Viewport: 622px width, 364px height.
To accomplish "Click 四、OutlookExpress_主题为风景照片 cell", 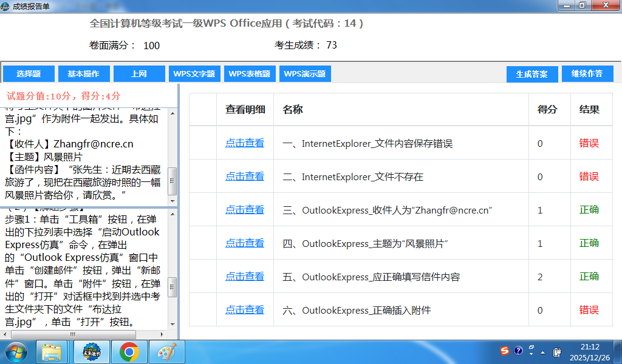I will tap(401, 243).
